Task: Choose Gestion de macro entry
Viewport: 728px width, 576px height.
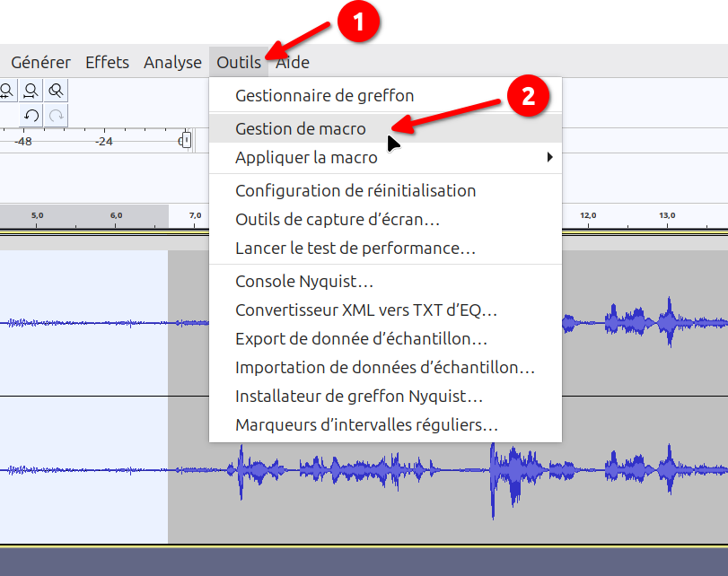Action: [x=301, y=129]
